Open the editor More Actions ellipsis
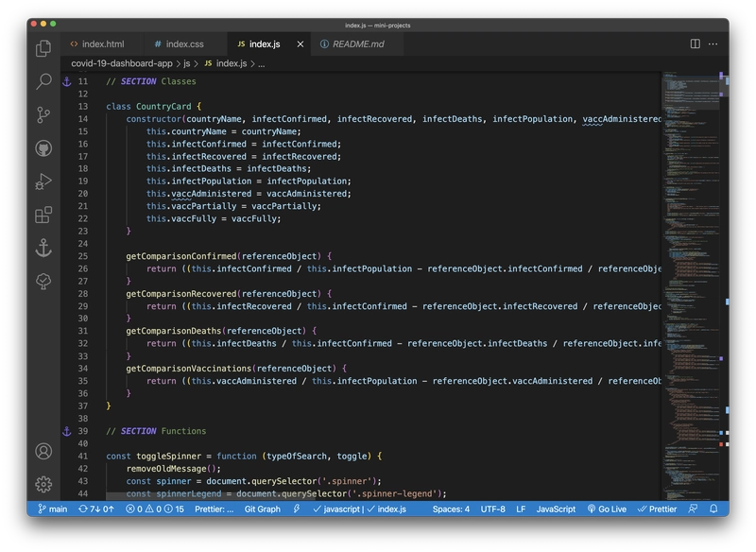This screenshot has width=756, height=552. [713, 43]
